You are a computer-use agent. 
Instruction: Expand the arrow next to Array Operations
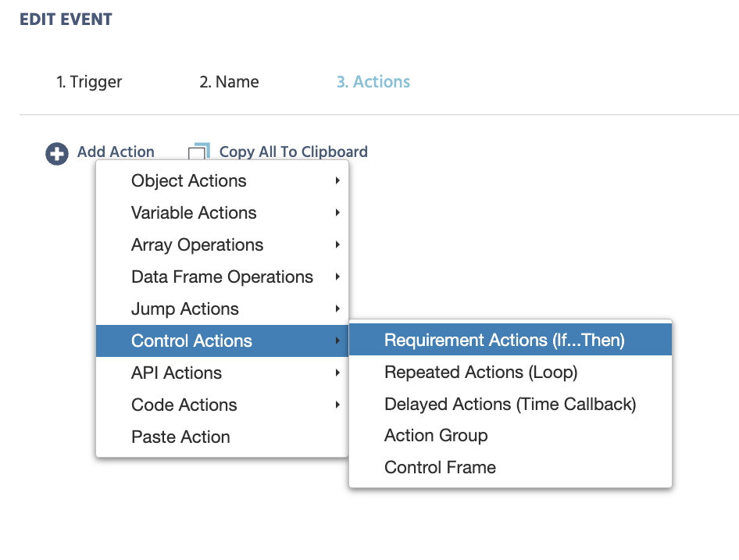337,244
